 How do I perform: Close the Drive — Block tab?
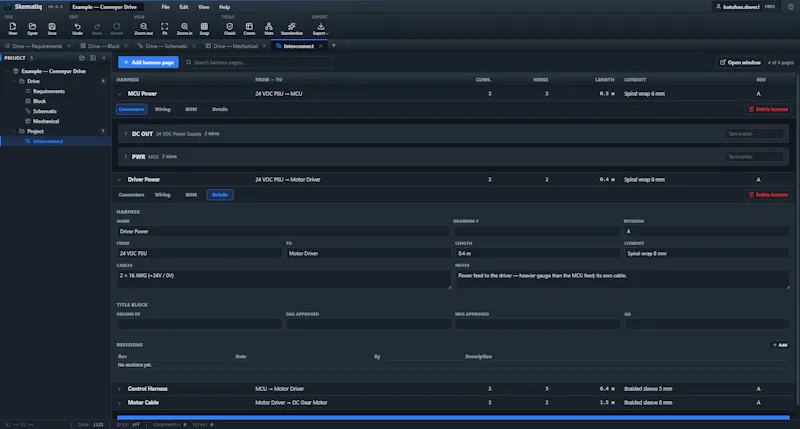[126, 46]
